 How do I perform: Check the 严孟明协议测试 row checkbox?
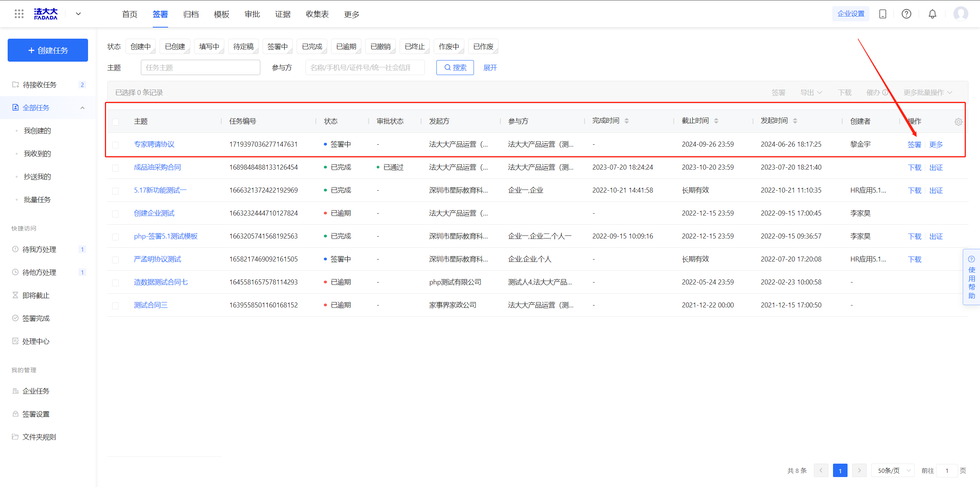point(115,260)
